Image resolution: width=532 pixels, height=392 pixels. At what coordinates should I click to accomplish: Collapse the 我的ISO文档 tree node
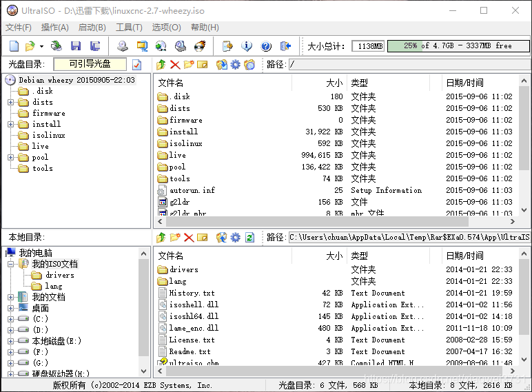tap(11, 264)
